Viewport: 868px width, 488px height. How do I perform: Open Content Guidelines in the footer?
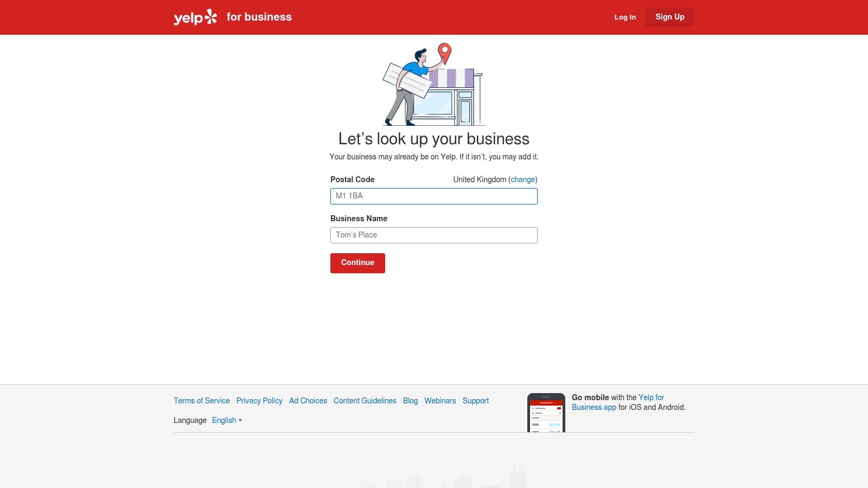coord(365,401)
